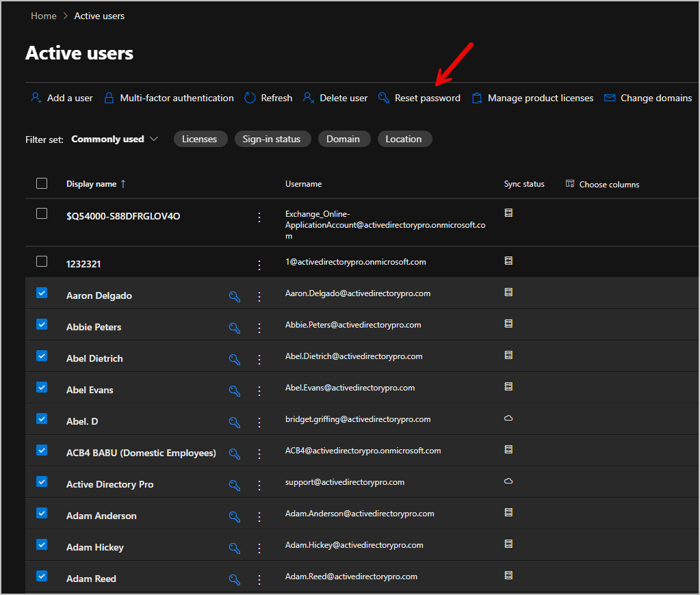Click the Change domains envelope icon
Screen dimensions: 700x595
(609, 98)
